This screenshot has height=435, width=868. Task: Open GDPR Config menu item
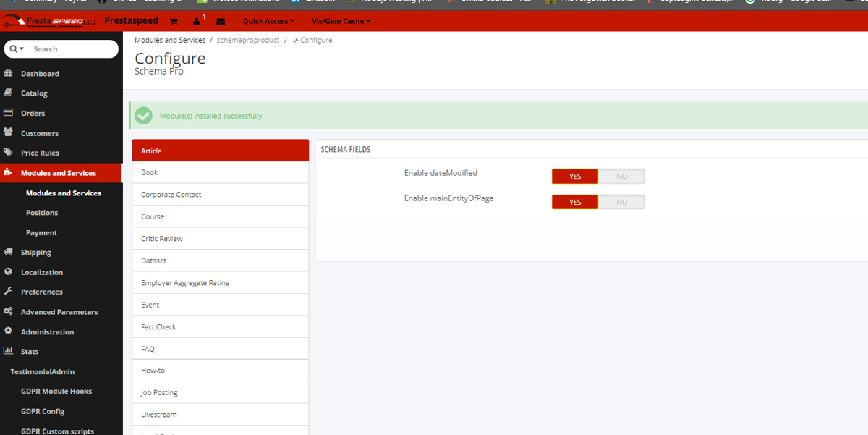pos(43,411)
